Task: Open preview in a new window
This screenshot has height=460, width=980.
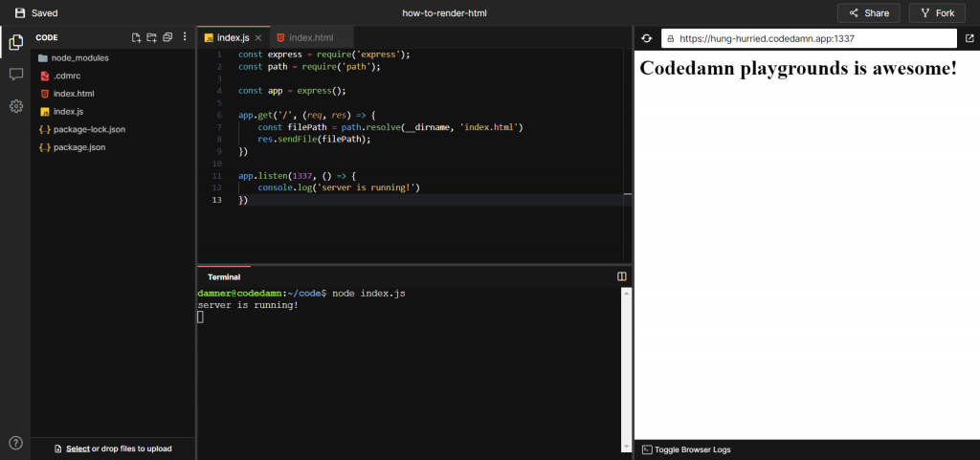Action: [x=969, y=38]
